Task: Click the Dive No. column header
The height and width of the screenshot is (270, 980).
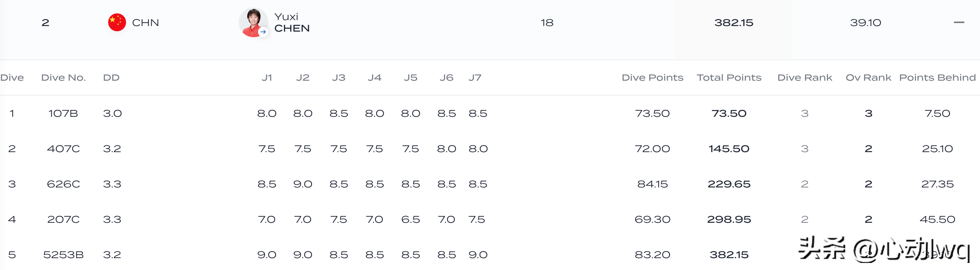Action: point(64,78)
